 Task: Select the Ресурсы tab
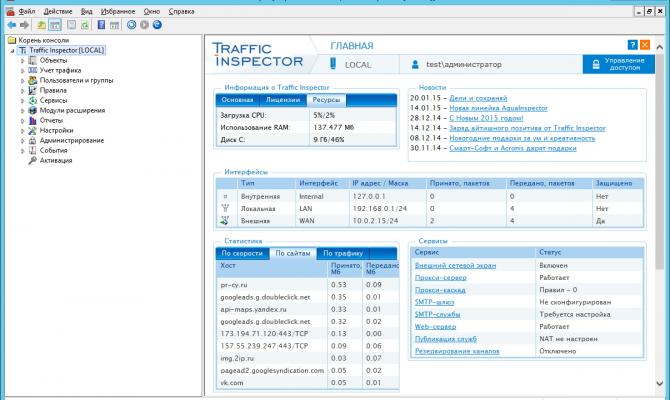point(326,100)
